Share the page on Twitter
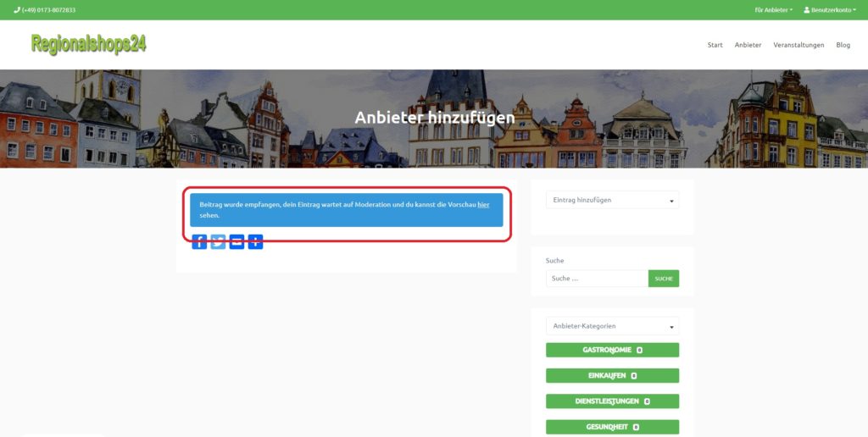This screenshot has width=868, height=437. point(218,242)
